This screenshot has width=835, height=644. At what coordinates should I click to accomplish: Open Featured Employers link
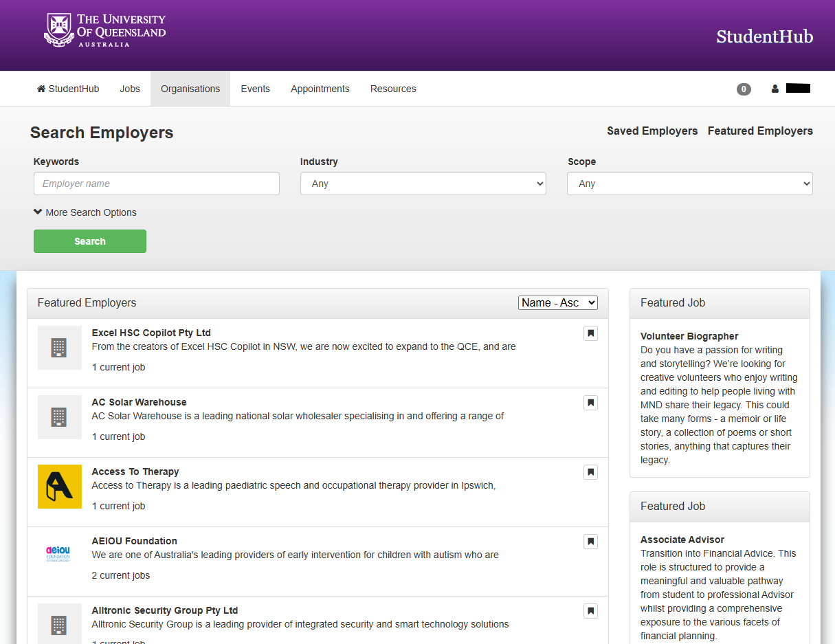[x=760, y=131]
